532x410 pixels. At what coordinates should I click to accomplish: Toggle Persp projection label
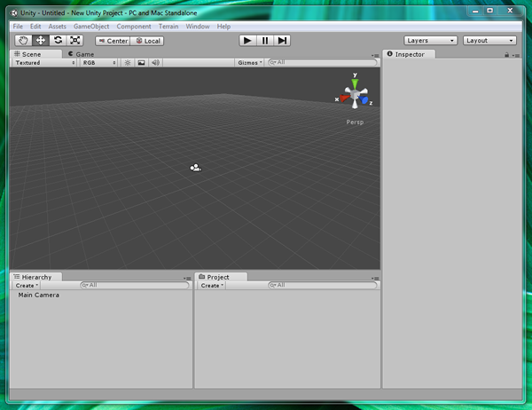(x=355, y=122)
